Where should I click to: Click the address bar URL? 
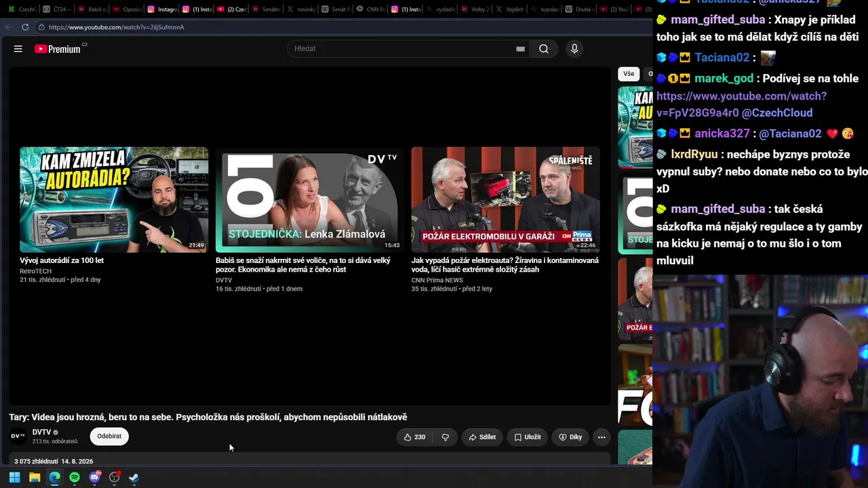(x=116, y=27)
